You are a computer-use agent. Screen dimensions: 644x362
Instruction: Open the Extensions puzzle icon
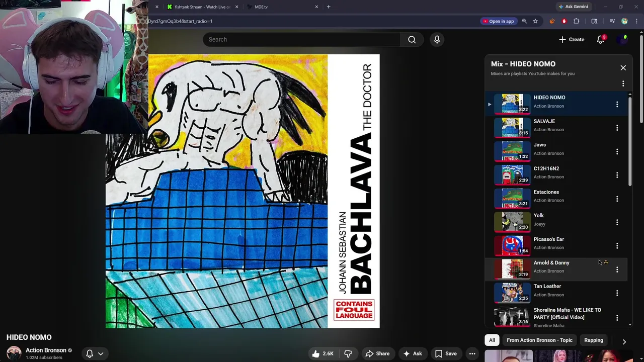tap(577, 21)
